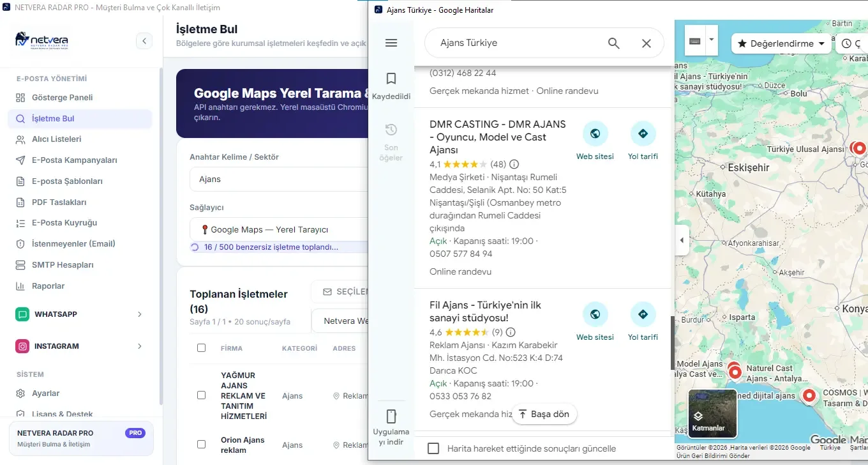This screenshot has width=868, height=465.
Task: Click the Maps results list scrollbar thumb
Action: 673,342
